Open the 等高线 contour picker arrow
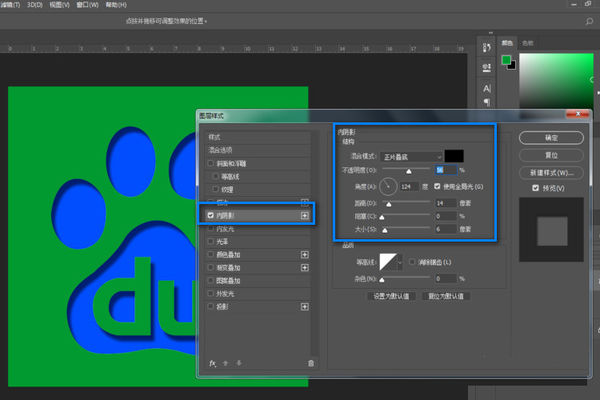This screenshot has height=400, width=600. [400, 262]
